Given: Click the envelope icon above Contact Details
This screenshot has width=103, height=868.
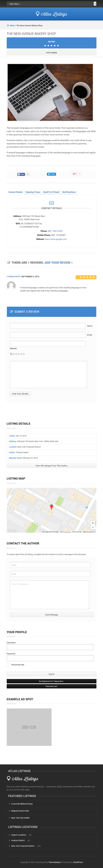Looking at the screenshot, I should 51,203.
